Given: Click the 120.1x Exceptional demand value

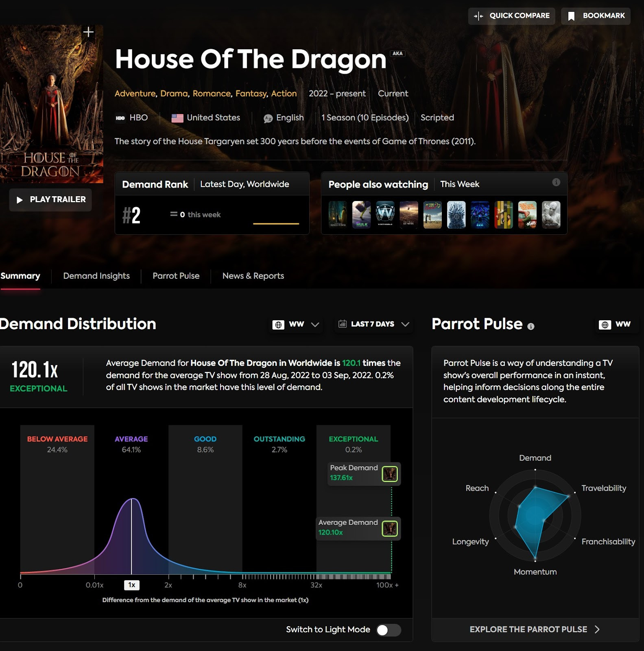Looking at the screenshot, I should coord(38,376).
